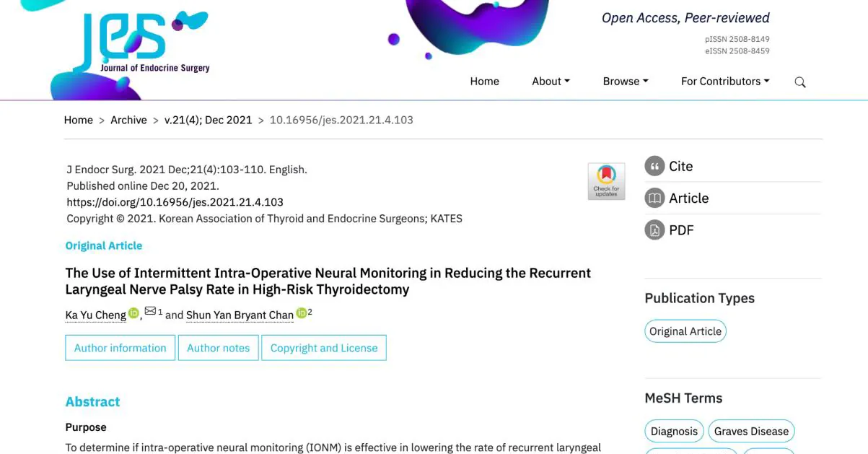
Task: Click the DOI 10.16956/jes.2021.21.4.103 breadcrumb
Action: tap(341, 120)
